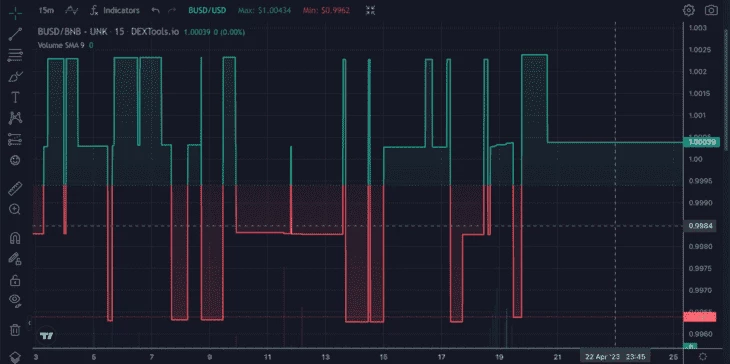Open the 15m interval dropdown
Viewport: 730px width, 364px height.
[x=47, y=10]
